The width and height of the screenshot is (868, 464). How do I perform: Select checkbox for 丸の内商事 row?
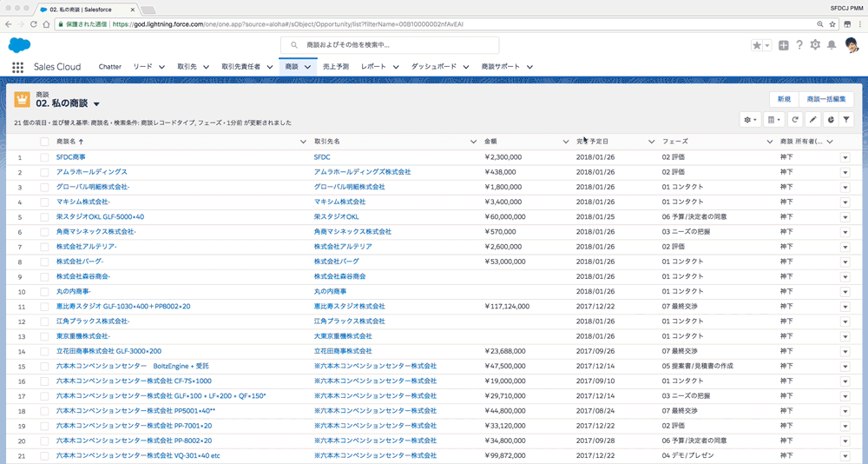tap(44, 292)
